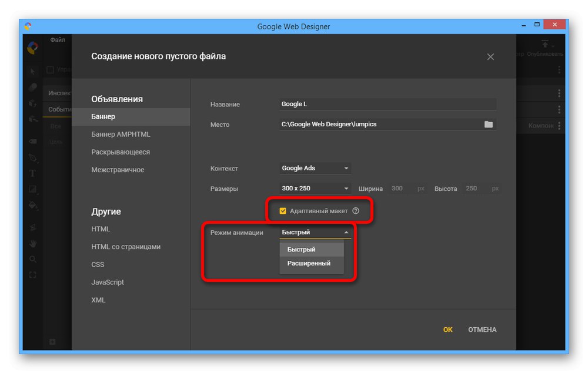Toggle the Адаптивный макет checkbox
Screen dimensions: 588x373
point(283,211)
